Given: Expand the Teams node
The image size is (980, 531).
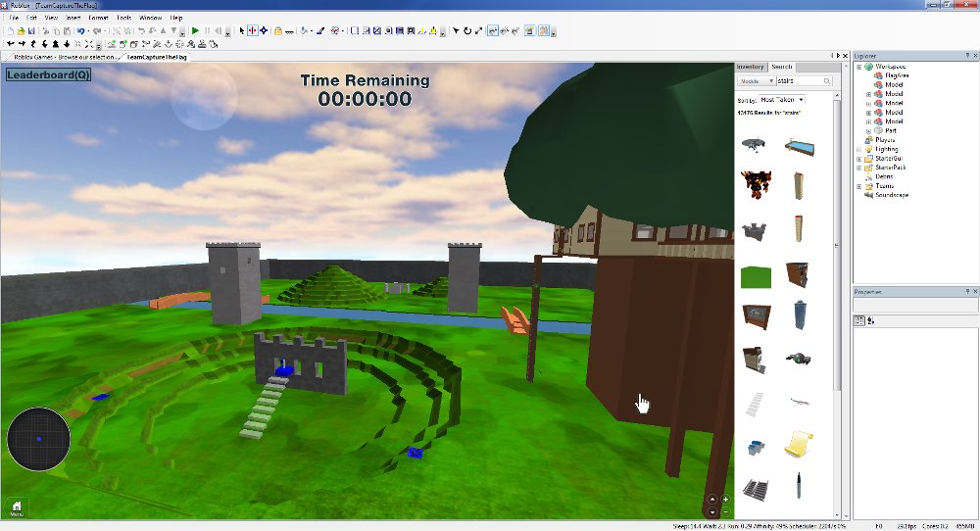Looking at the screenshot, I should click(x=858, y=186).
